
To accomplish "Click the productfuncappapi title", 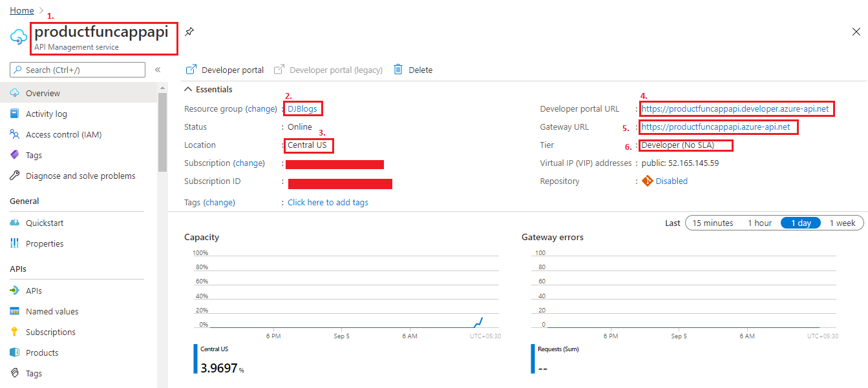I will pos(101,31).
